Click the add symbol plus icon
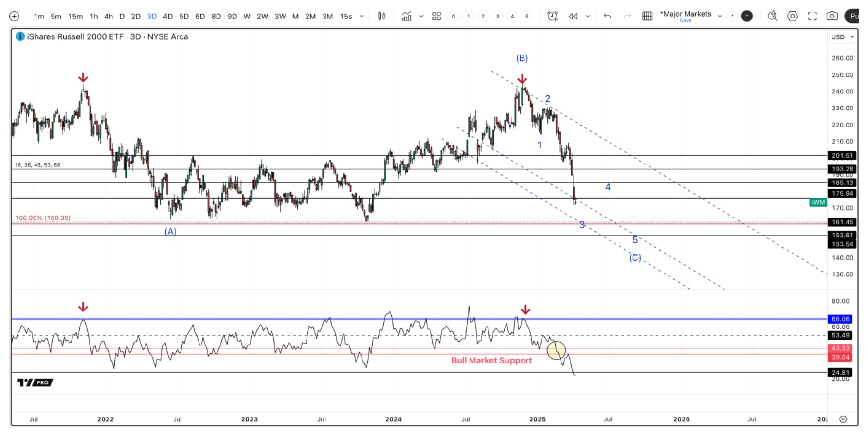Image resolution: width=868 pixels, height=436 pixels. click(15, 16)
